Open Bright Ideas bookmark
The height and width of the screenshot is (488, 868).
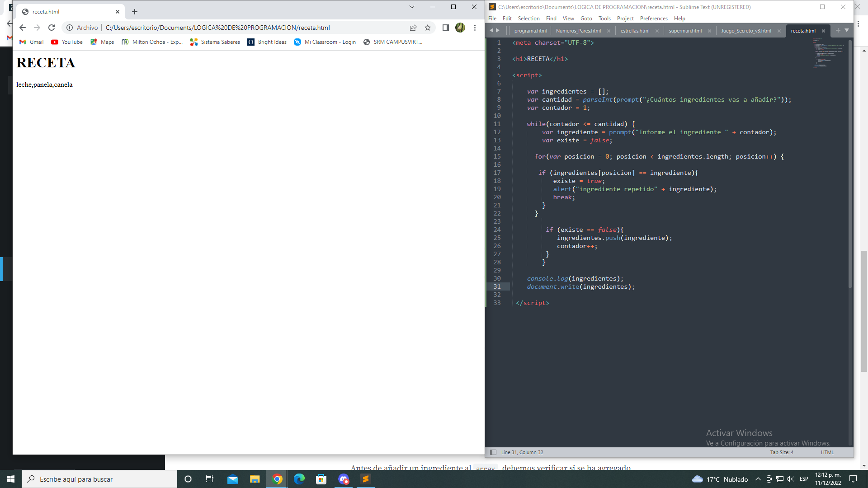tap(267, 42)
